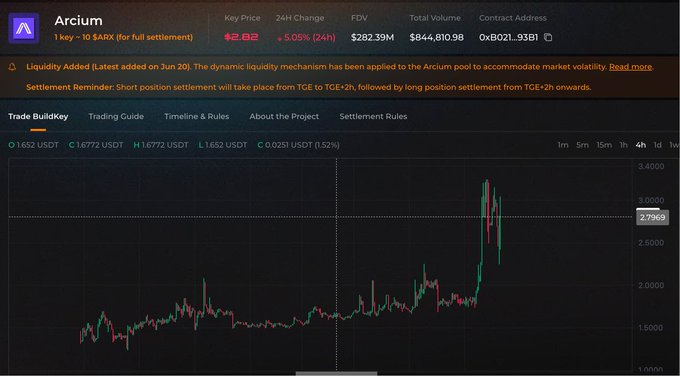Image resolution: width=680 pixels, height=376 pixels.
Task: Open the Timeline & Rules tab
Action: [196, 116]
